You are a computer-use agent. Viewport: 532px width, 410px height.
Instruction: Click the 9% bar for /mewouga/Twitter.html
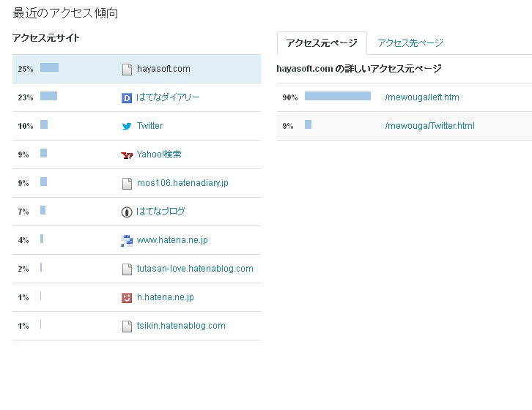coord(308,124)
